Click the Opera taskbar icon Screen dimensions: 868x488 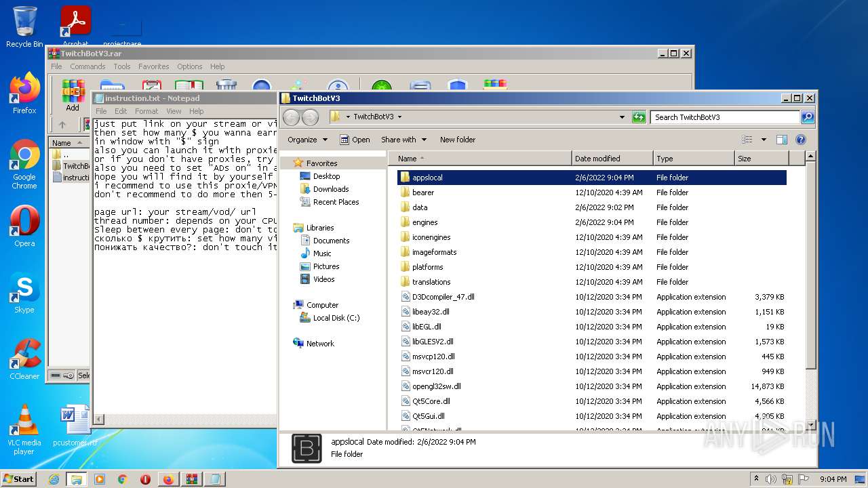click(x=145, y=479)
